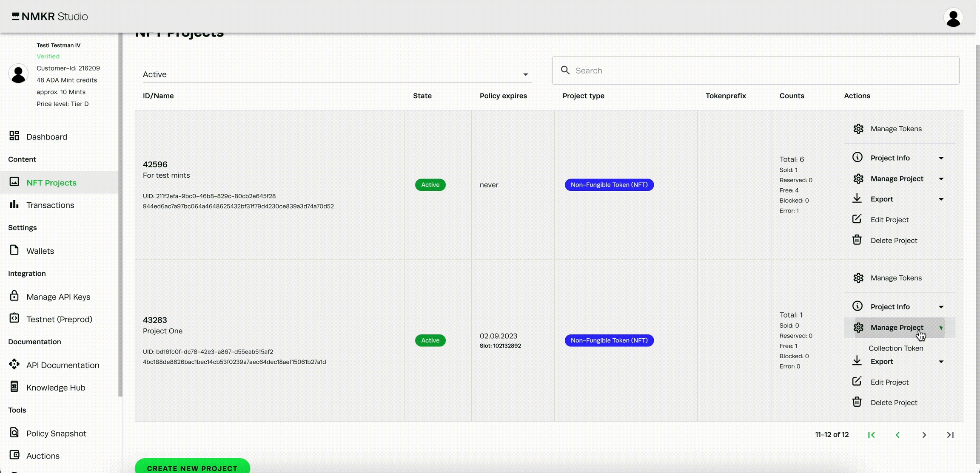Screen dimensions: 980x473
Task: Click the Manage API Keys lock icon
Action: point(14,296)
